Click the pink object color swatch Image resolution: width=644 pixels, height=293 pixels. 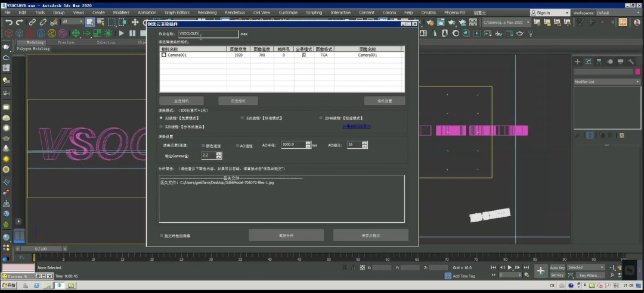(x=637, y=72)
